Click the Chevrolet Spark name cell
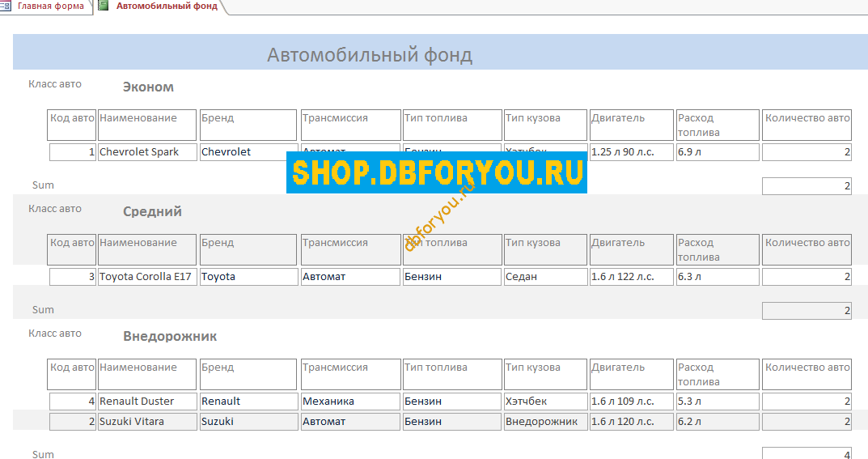 coord(147,152)
